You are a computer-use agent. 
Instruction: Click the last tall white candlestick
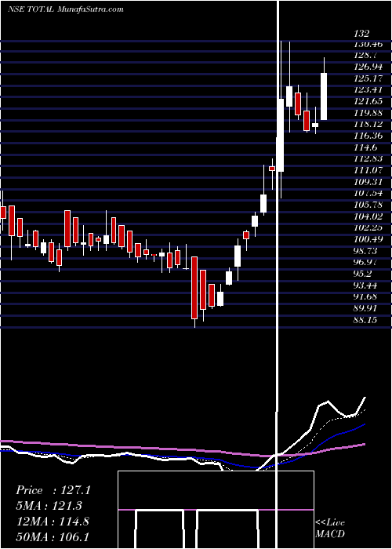pos(324,96)
